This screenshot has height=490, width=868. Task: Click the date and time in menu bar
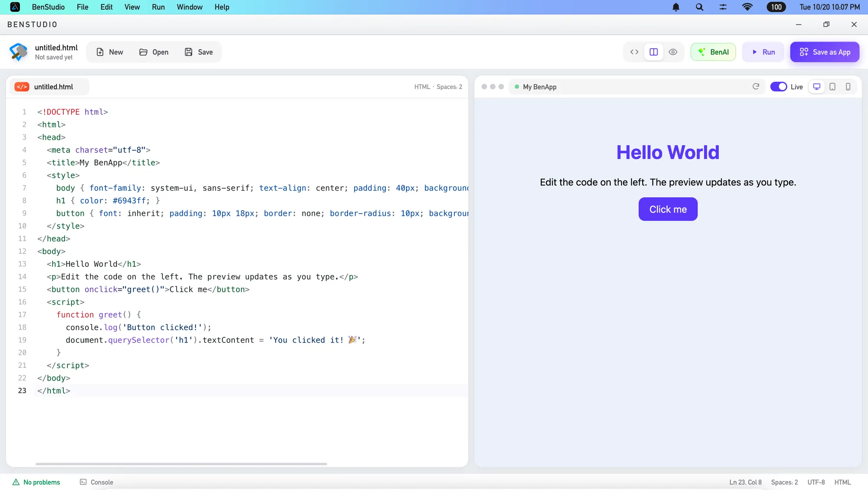(829, 7)
